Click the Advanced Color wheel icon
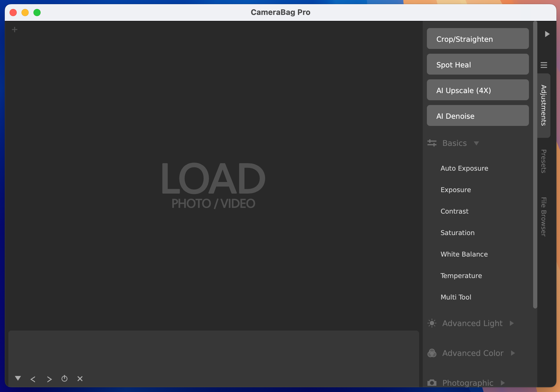Viewport: 560px width, 392px height. 432,353
